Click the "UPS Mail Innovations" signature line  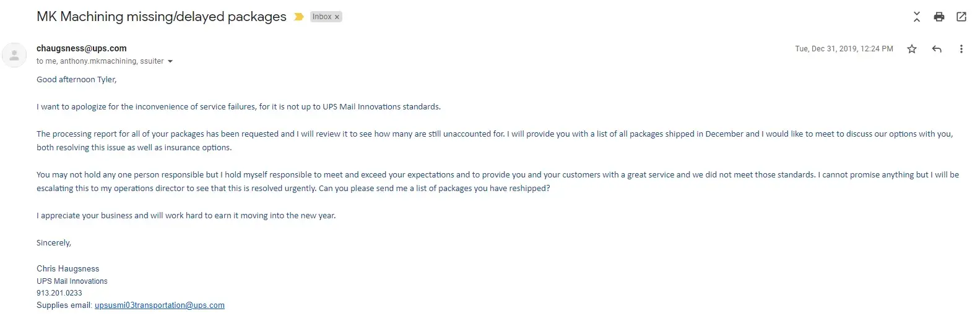pyautogui.click(x=72, y=281)
